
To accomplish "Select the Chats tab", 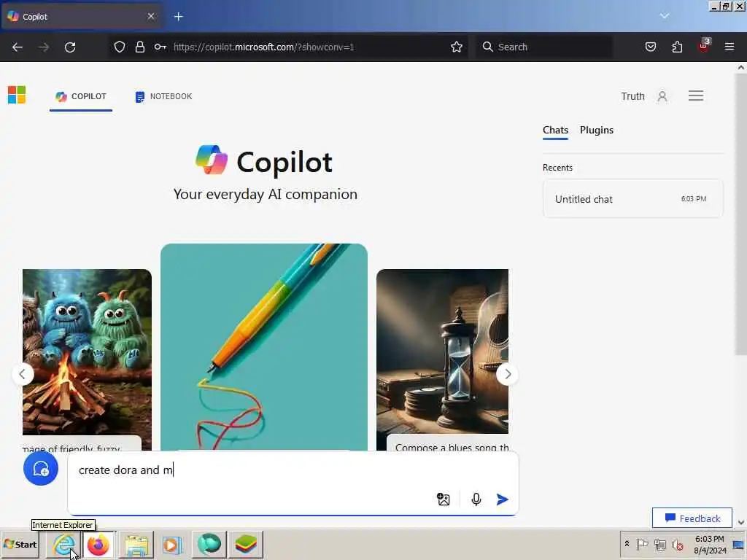I will [555, 131].
